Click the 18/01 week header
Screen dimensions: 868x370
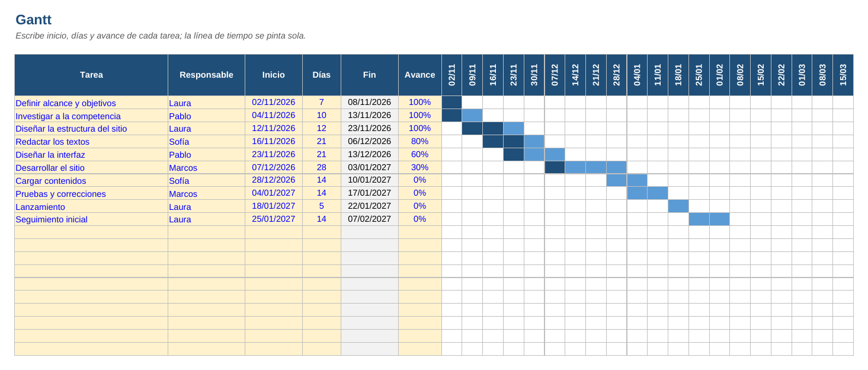[x=678, y=75]
